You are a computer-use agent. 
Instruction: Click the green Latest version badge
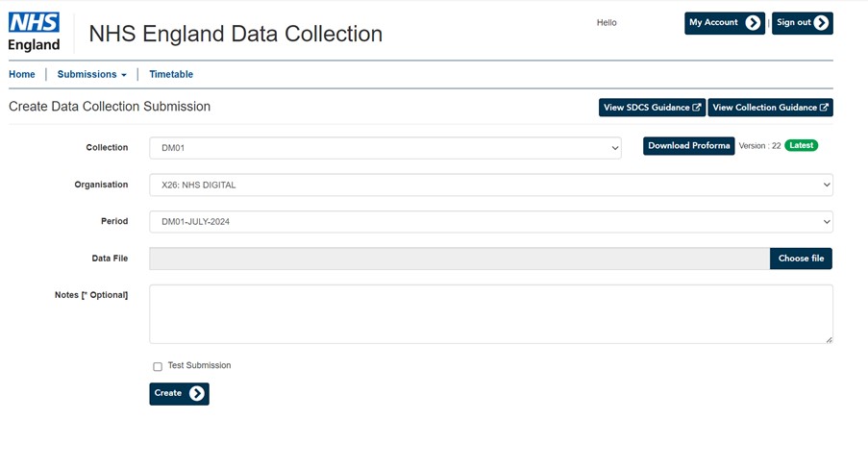pyautogui.click(x=801, y=146)
